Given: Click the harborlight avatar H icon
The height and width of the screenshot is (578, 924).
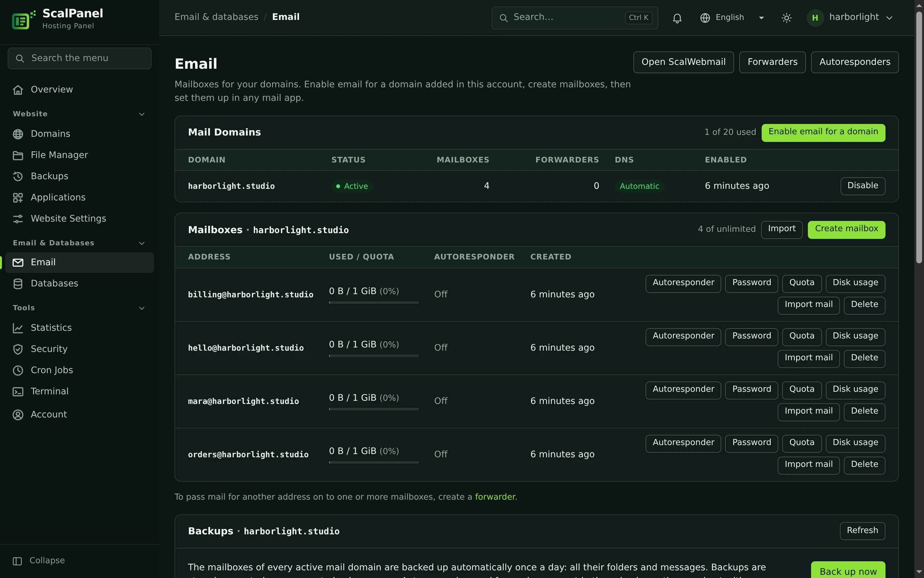Looking at the screenshot, I should click(x=815, y=18).
